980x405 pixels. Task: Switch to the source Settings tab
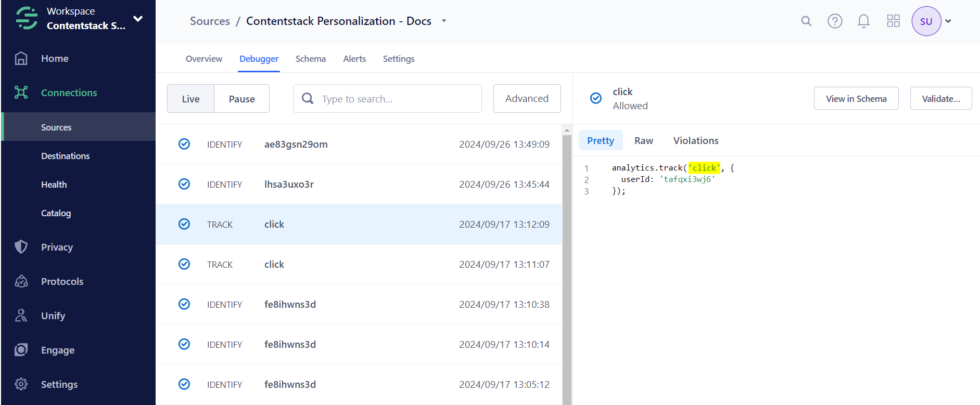tap(399, 59)
